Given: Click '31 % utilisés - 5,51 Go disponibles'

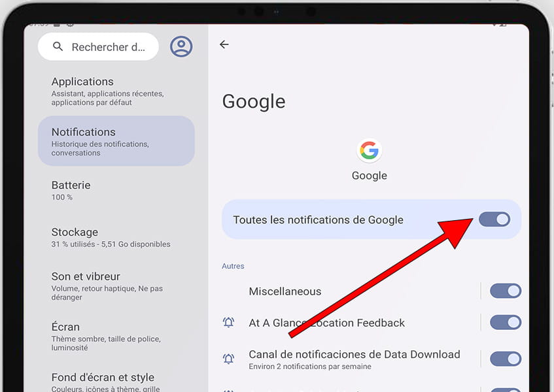Looking at the screenshot, I should click(111, 244).
